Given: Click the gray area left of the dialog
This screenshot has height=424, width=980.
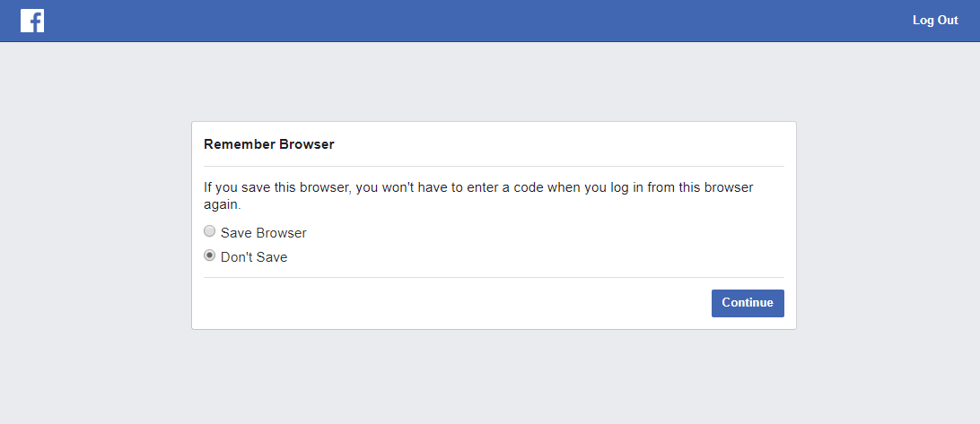Looking at the screenshot, I should 94,224.
